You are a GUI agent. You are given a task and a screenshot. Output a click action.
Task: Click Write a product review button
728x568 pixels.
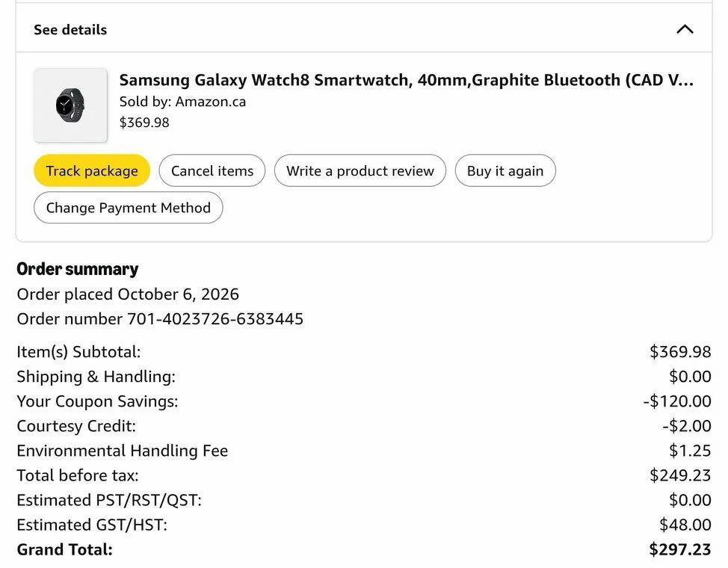point(360,170)
